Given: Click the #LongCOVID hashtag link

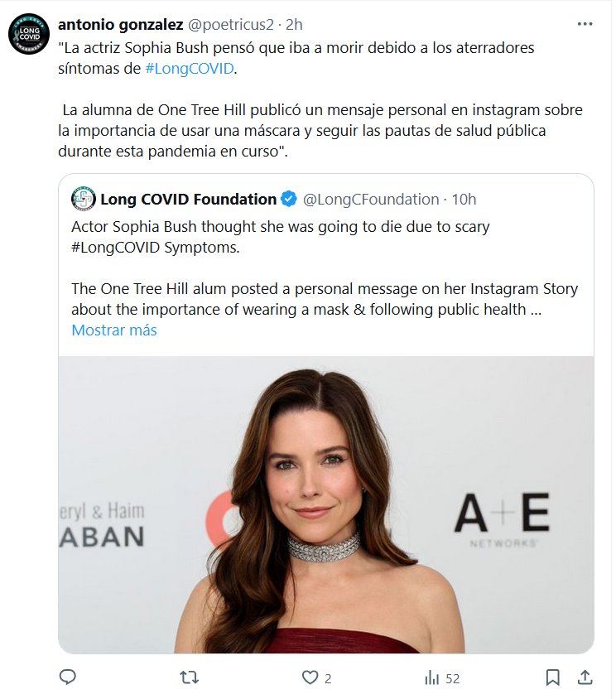Looking at the screenshot, I should pos(190,69).
